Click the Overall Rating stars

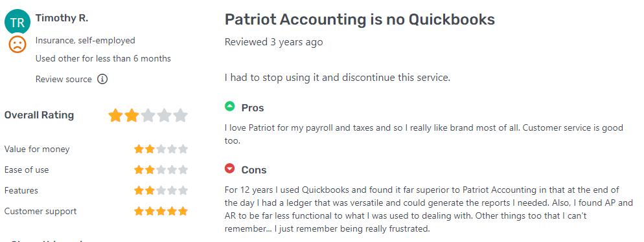point(148,116)
